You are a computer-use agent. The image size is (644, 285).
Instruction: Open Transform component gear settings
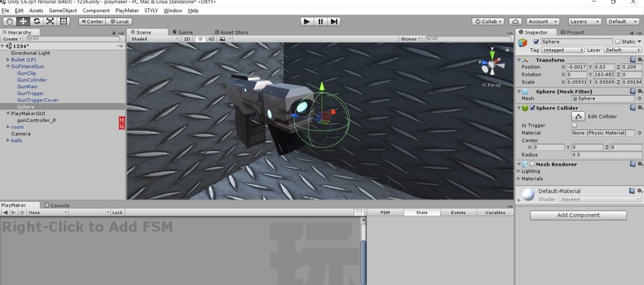click(x=640, y=60)
